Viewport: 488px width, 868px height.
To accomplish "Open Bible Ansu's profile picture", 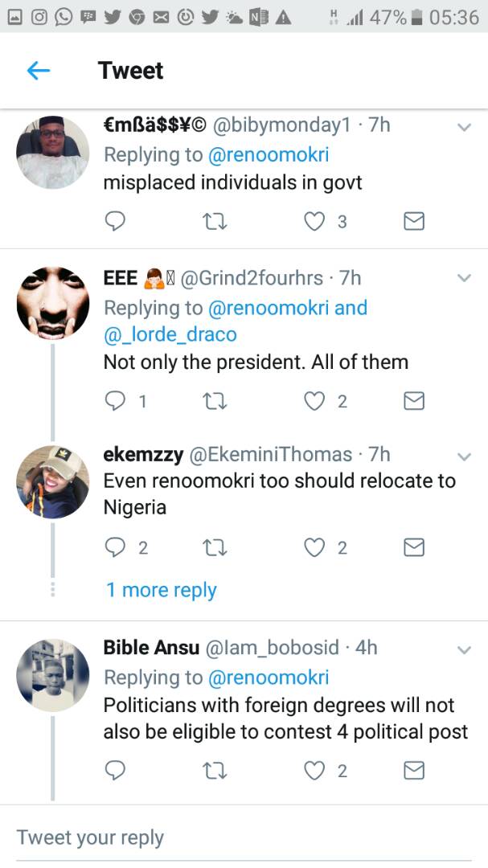I will click(53, 675).
